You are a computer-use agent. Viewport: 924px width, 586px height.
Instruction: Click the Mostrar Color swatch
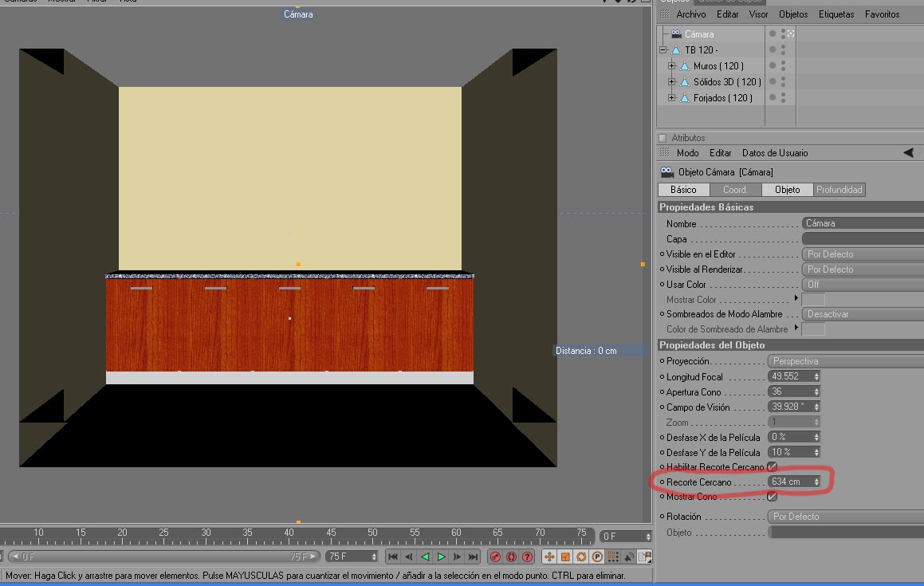pos(813,300)
